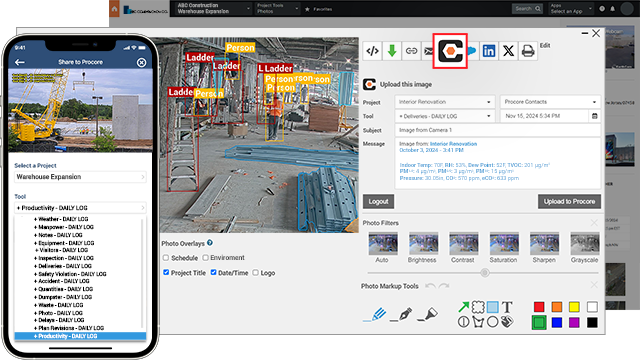640x360 pixels.
Task: Tap Warehouse Expansion project selector on phone
Action: (x=80, y=177)
